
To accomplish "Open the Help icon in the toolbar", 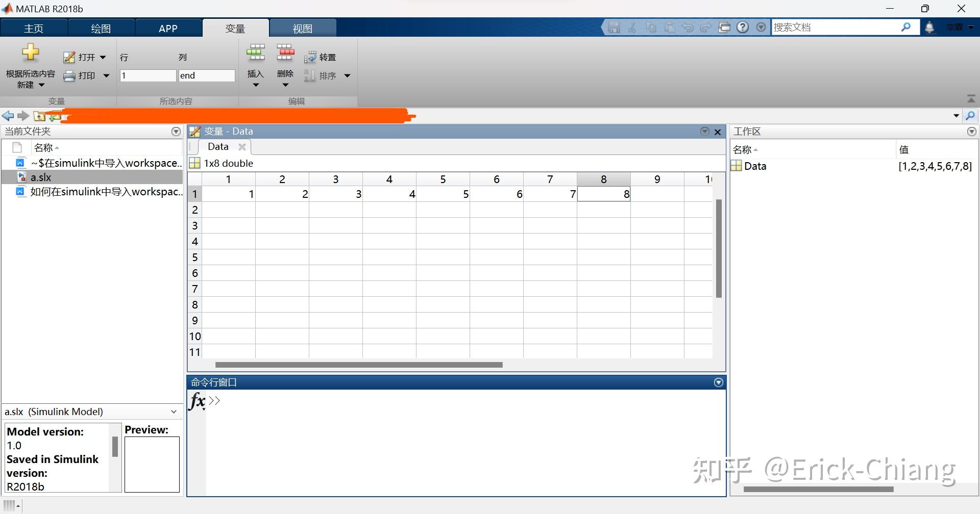I will pyautogui.click(x=743, y=27).
